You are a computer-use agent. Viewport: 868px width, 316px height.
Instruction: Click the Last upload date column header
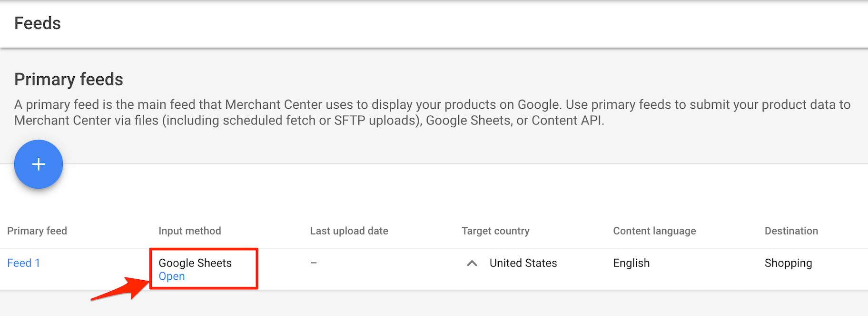coord(349,231)
